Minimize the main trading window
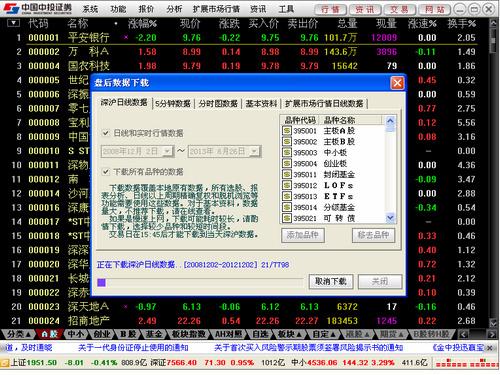Image resolution: width=500 pixels, height=375 pixels. (x=460, y=9)
